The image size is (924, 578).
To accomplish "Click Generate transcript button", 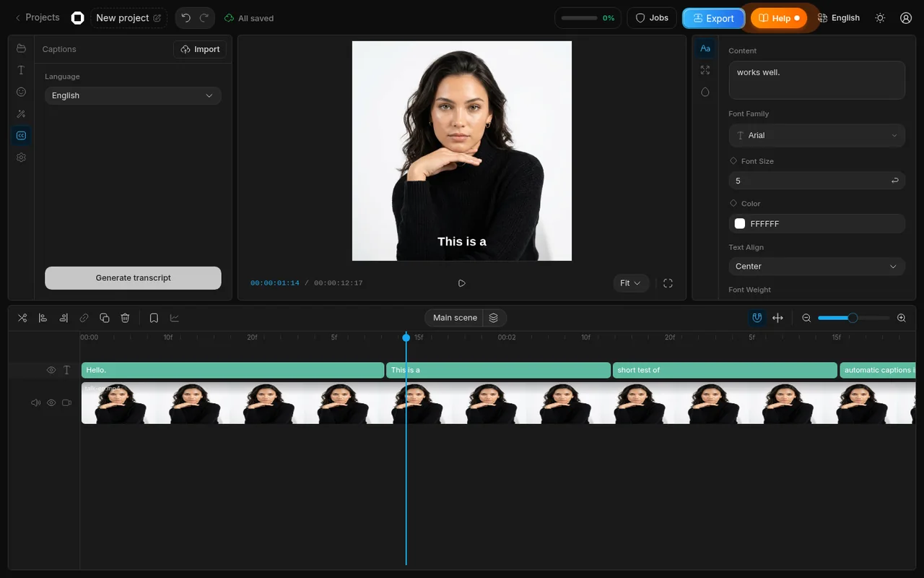I will tap(133, 278).
